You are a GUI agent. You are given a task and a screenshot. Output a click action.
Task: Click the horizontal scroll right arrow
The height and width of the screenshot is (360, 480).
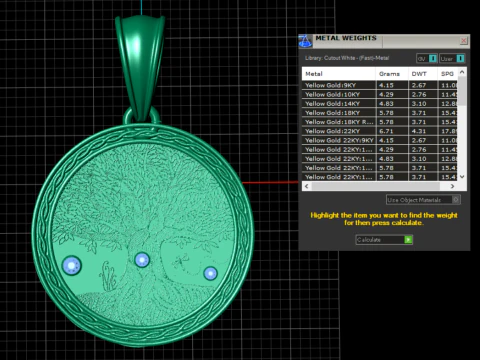[x=452, y=186]
